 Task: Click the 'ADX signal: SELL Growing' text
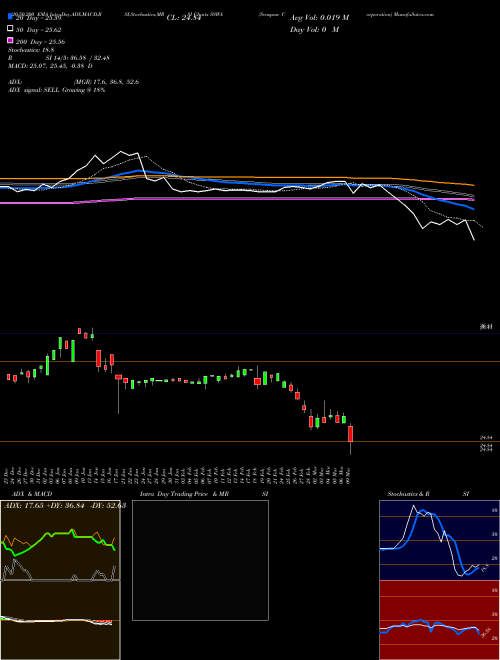[47, 90]
